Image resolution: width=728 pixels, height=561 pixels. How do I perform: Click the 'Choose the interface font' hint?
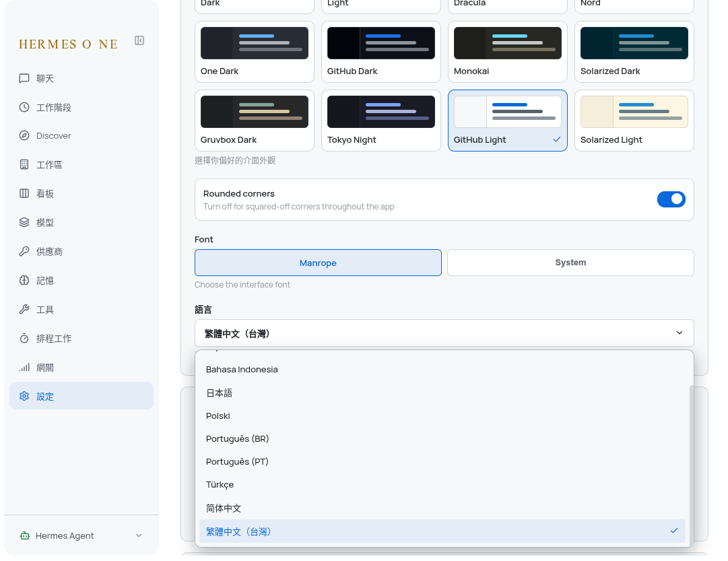coord(242,285)
